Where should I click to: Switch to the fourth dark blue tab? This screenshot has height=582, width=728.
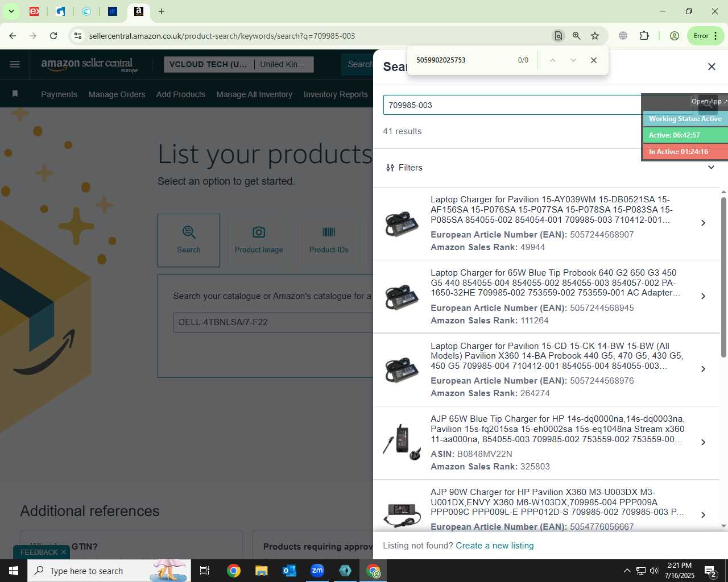tap(113, 11)
